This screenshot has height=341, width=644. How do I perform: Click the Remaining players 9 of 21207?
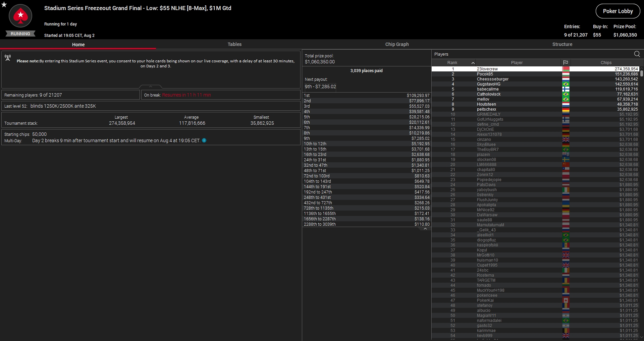[33, 95]
